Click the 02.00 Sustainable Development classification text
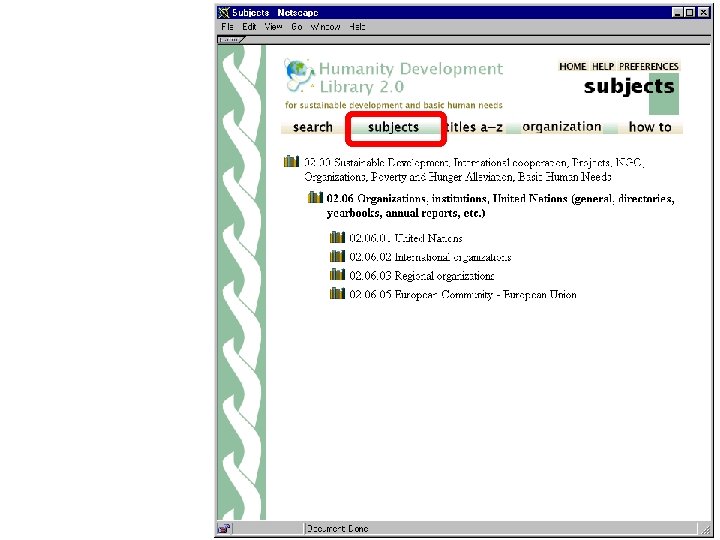The width and height of the screenshot is (720, 540). point(474,169)
